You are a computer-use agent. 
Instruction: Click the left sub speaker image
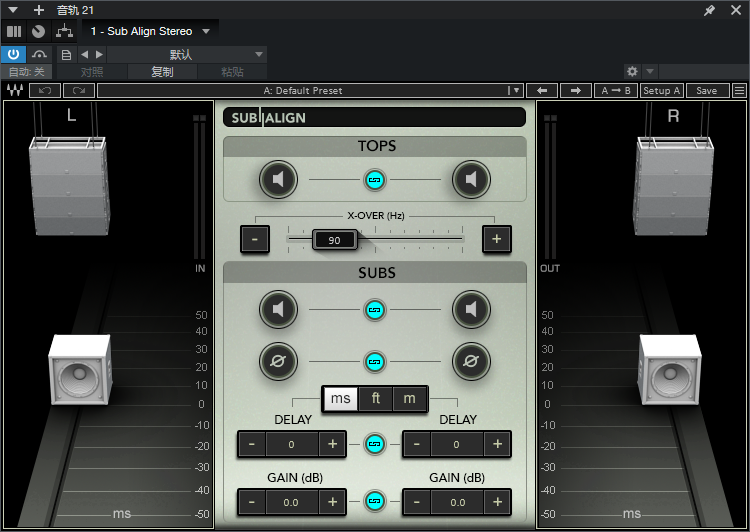tap(80, 369)
